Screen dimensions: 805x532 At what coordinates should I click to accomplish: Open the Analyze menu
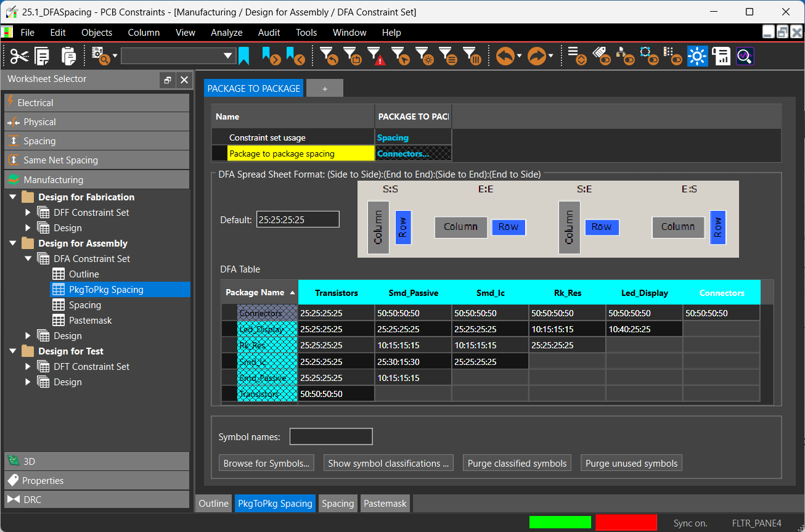click(x=226, y=33)
